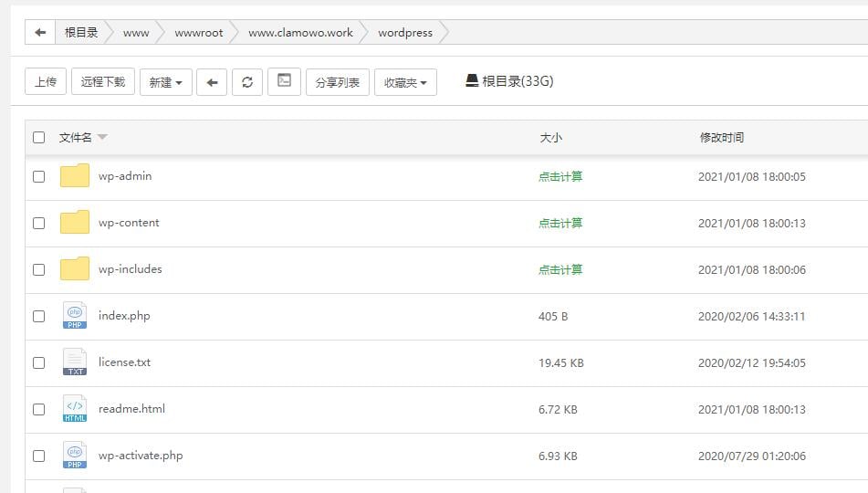The image size is (868, 493).
Task: Refresh the file list
Action: [247, 82]
